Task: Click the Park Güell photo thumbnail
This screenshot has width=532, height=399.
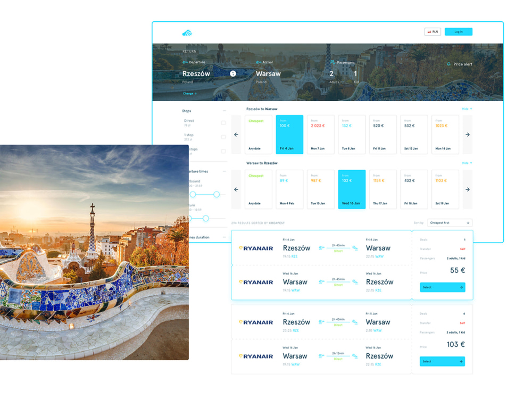Action: click(x=94, y=252)
